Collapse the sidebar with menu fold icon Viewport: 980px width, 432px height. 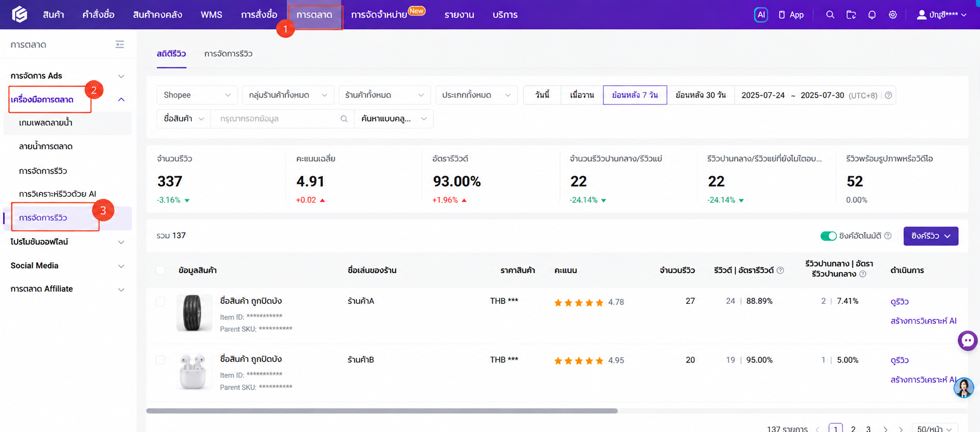(120, 45)
